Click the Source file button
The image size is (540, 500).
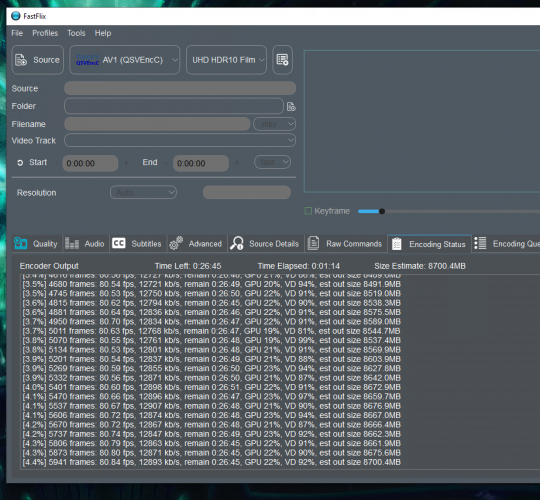coord(38,60)
